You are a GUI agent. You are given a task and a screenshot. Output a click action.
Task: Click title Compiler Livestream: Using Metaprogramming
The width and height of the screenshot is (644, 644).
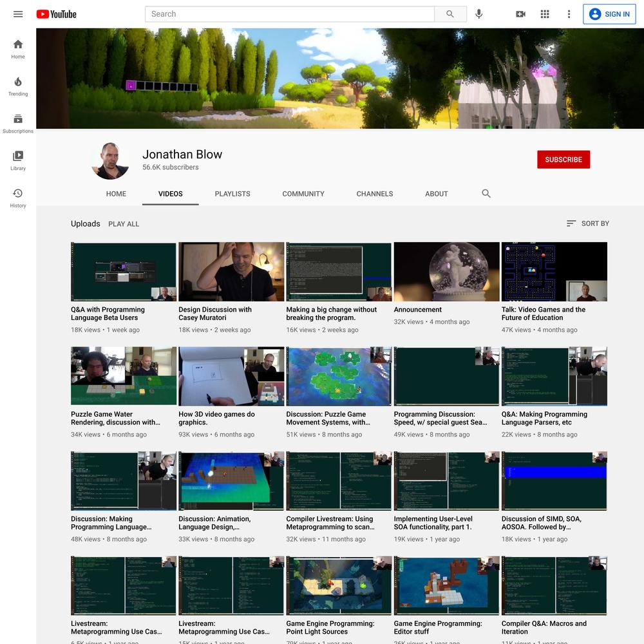click(x=330, y=523)
